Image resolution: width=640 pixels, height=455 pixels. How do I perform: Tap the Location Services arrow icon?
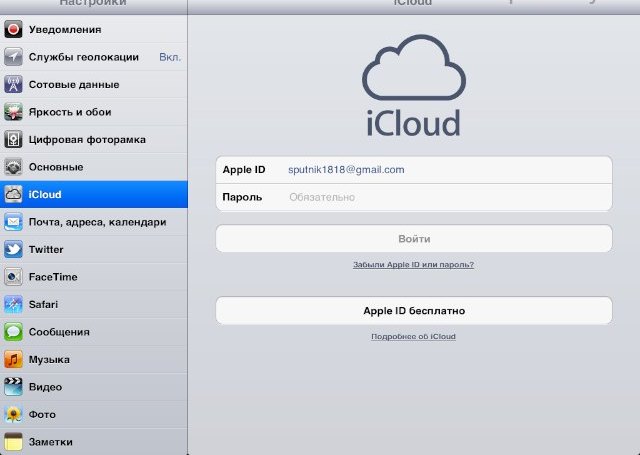pos(13,57)
